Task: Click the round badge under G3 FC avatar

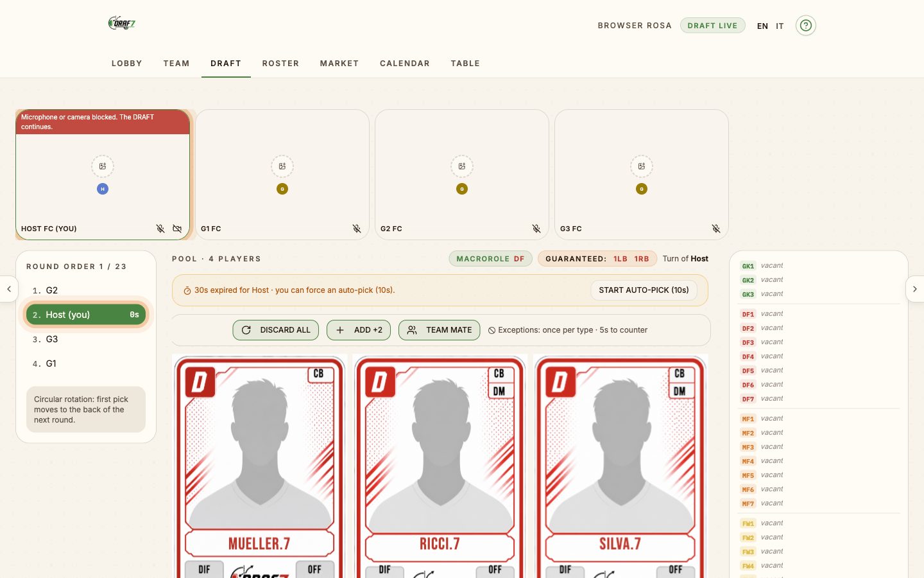Action: [x=642, y=189]
